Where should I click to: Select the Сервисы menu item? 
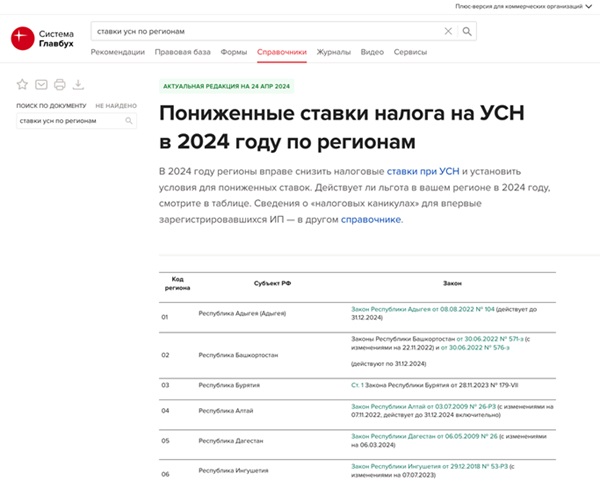pos(410,51)
